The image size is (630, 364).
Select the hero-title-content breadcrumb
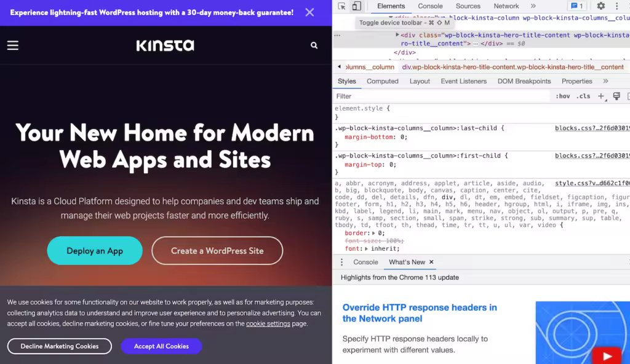512,67
